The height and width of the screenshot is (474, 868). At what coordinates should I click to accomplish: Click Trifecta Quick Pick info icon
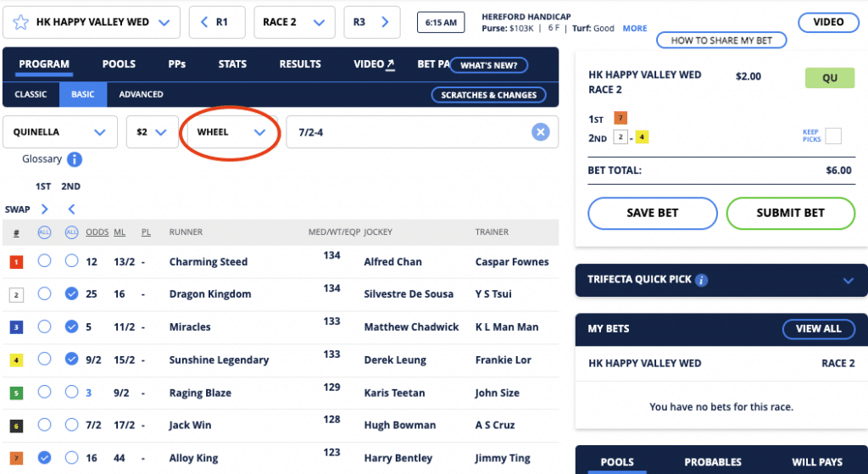pos(701,280)
